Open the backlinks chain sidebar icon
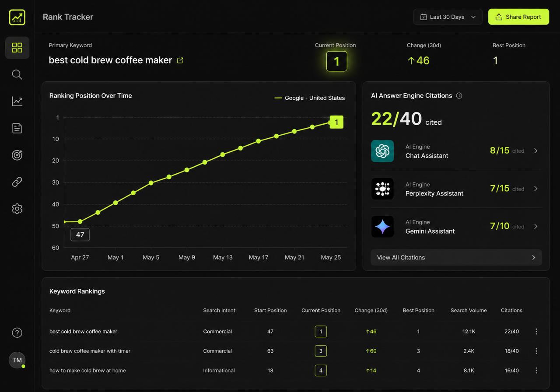 17,182
